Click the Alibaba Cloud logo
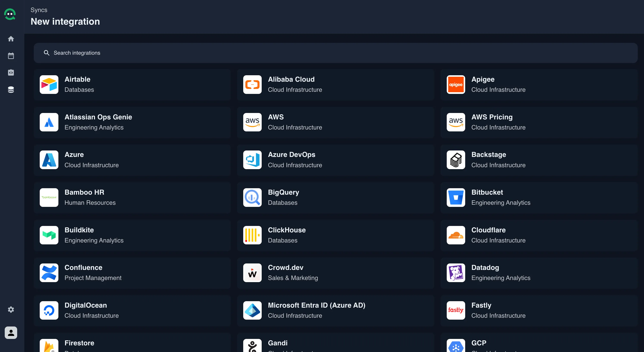Screen dimensions: 644x352 click(x=252, y=84)
